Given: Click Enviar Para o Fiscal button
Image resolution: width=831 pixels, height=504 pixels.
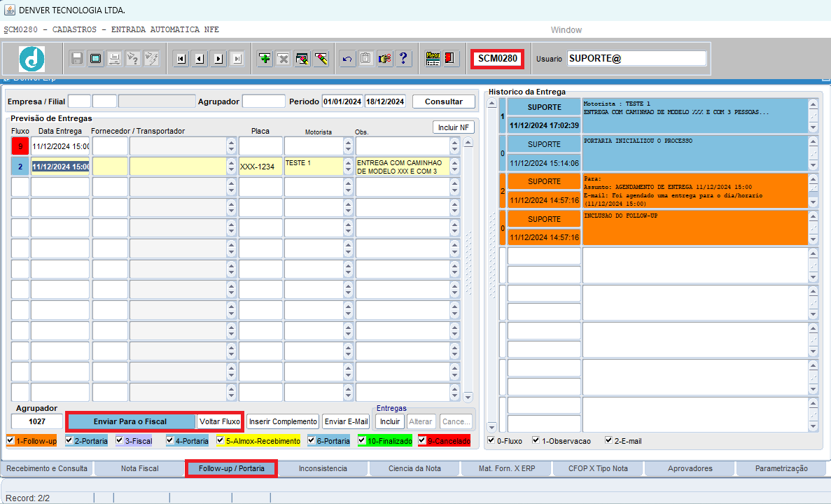Looking at the screenshot, I should click(x=130, y=422).
